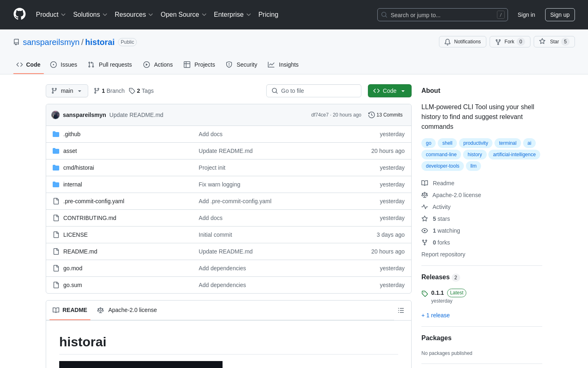Screen dimensions: 588x368
Task: Click the branch icon beside 1 Branch
Action: (97, 91)
